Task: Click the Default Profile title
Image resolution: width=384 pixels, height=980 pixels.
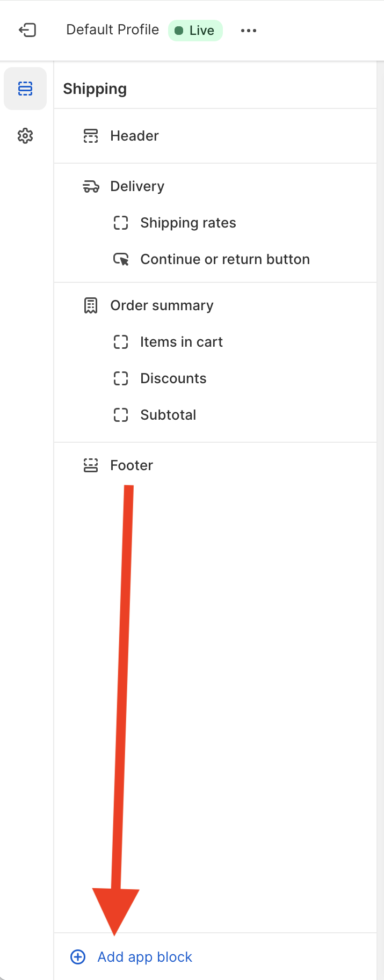Action: point(112,30)
